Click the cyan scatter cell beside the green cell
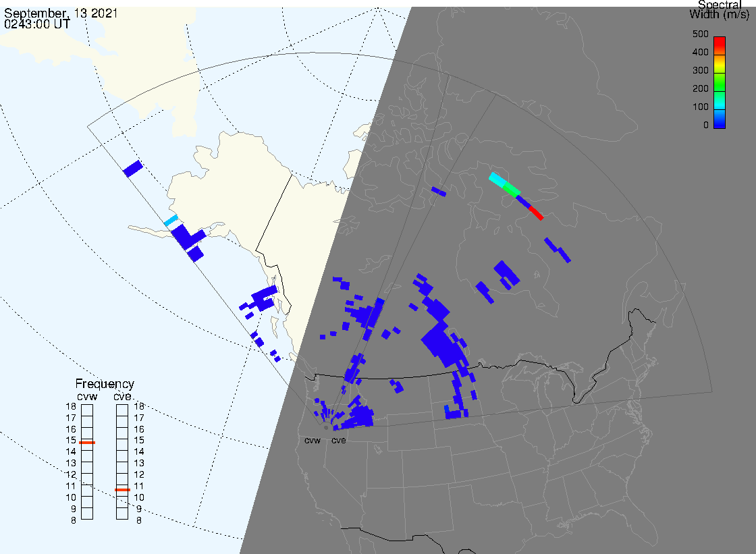756x554 pixels. [x=497, y=179]
